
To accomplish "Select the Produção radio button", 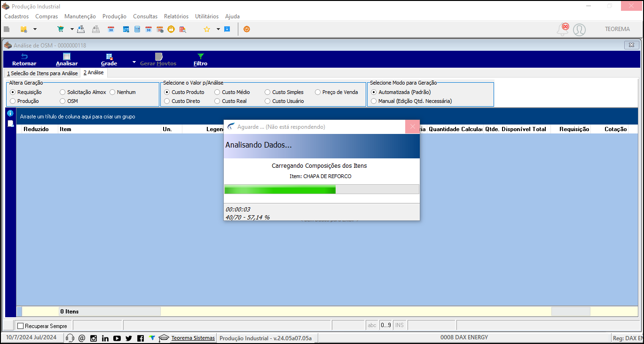I will 13,101.
